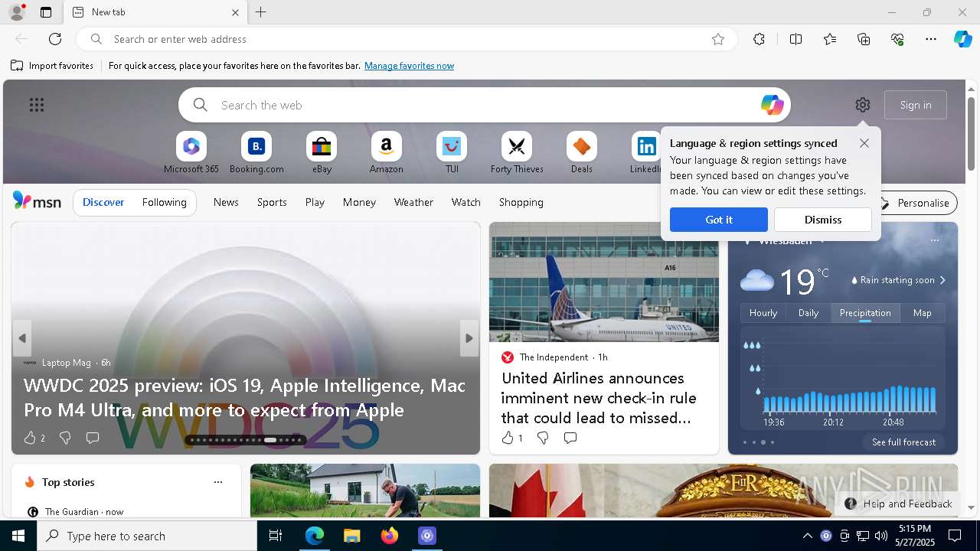Click Got it in the sync popup

719,220
